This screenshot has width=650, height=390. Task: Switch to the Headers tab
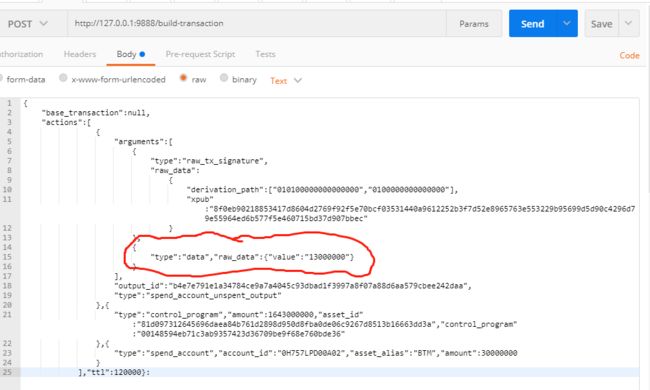pyautogui.click(x=80, y=54)
